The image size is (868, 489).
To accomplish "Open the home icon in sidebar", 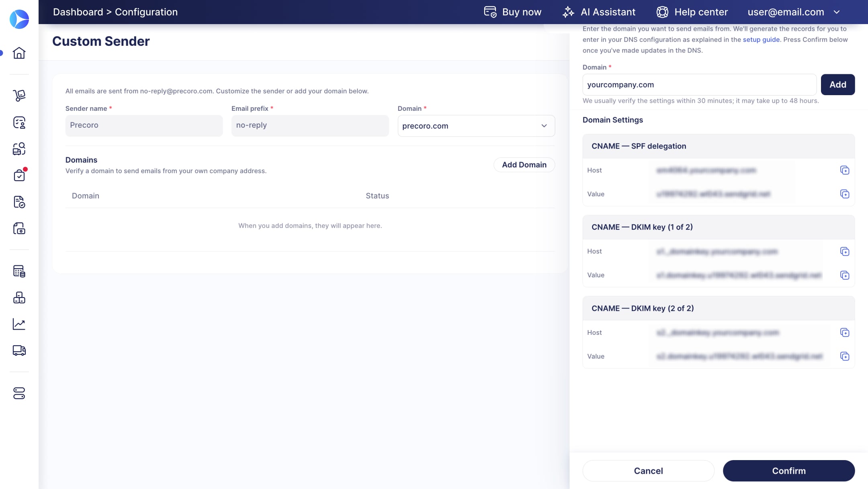I will [x=19, y=53].
